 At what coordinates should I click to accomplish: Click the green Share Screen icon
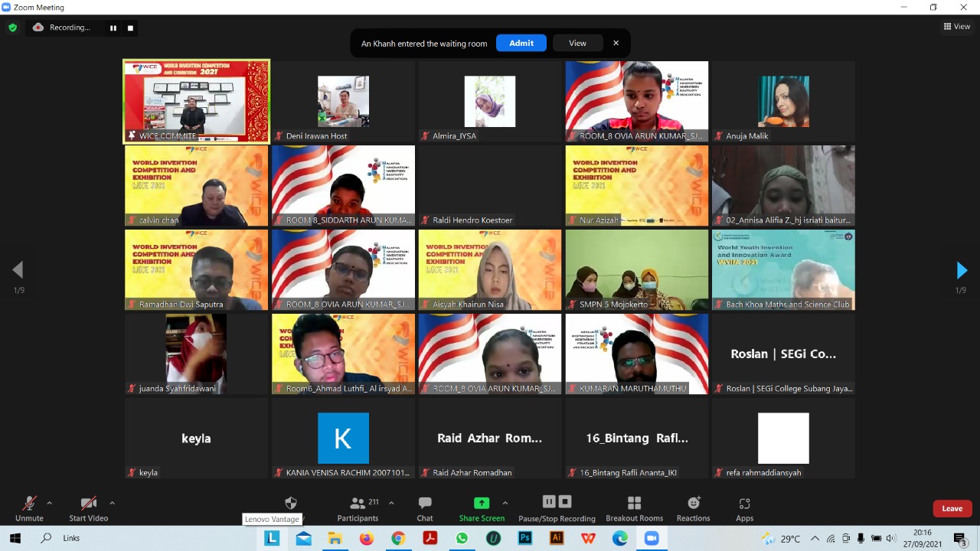(482, 504)
